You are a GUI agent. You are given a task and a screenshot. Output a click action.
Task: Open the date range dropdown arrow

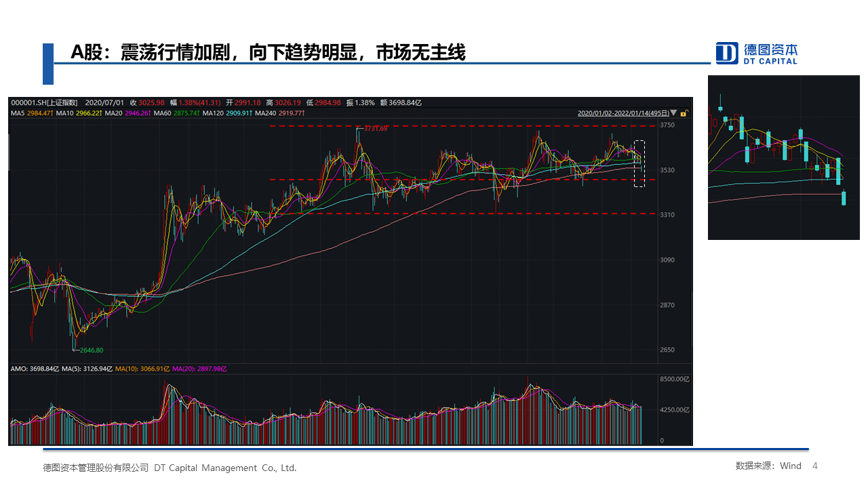click(x=675, y=114)
